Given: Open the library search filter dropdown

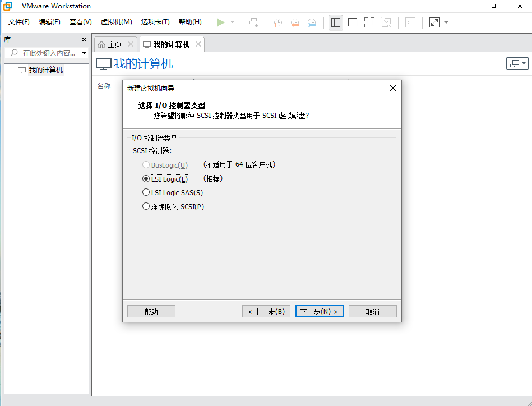Looking at the screenshot, I should (x=85, y=53).
